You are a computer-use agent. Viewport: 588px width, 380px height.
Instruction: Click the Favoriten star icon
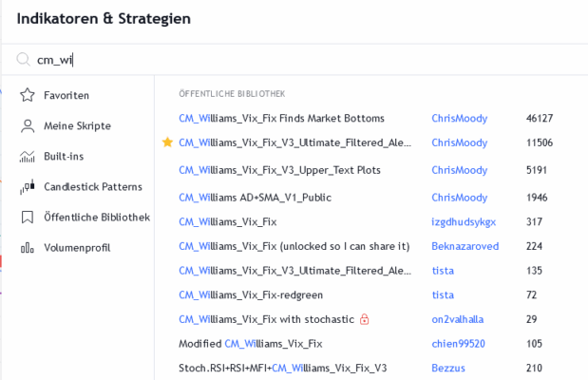[25, 95]
